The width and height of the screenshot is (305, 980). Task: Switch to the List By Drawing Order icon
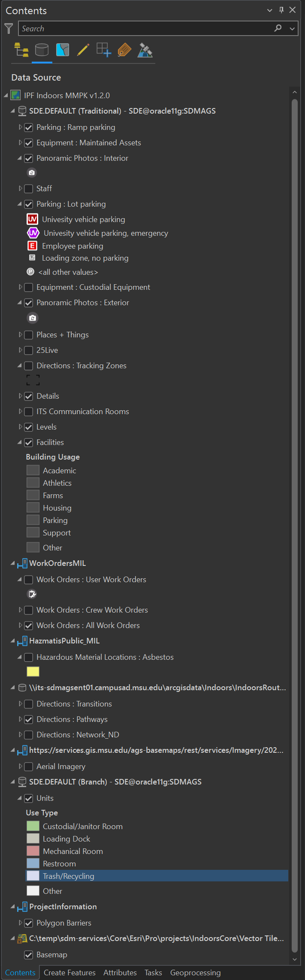click(21, 49)
